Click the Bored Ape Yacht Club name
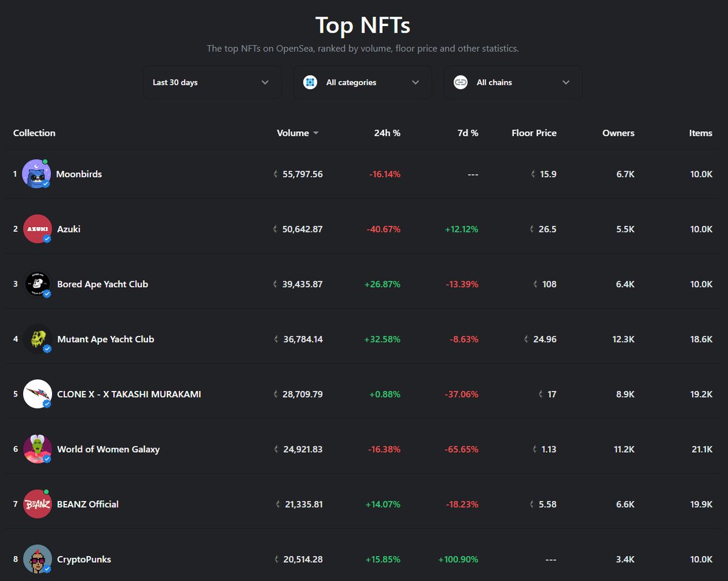728x581 pixels. [103, 284]
